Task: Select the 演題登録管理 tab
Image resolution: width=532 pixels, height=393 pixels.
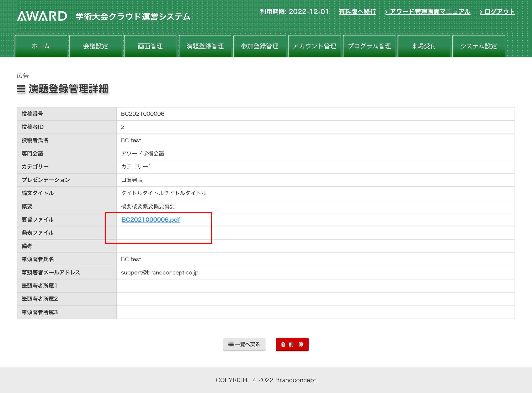Action: [x=205, y=46]
